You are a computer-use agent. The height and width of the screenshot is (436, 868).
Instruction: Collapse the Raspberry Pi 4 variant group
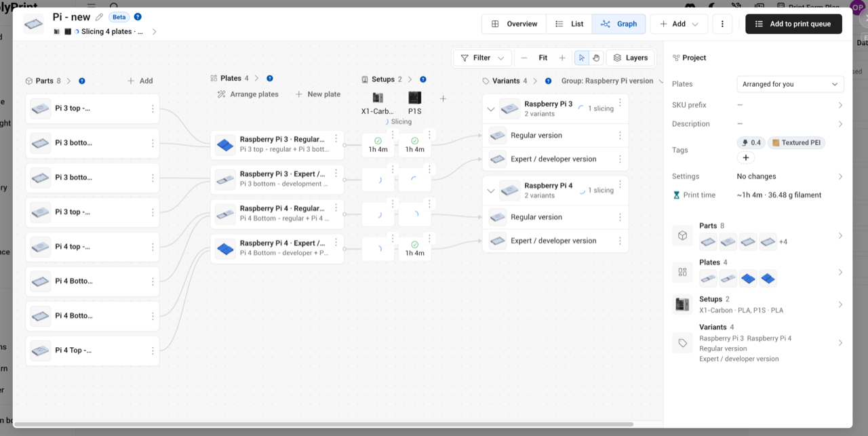pyautogui.click(x=491, y=191)
